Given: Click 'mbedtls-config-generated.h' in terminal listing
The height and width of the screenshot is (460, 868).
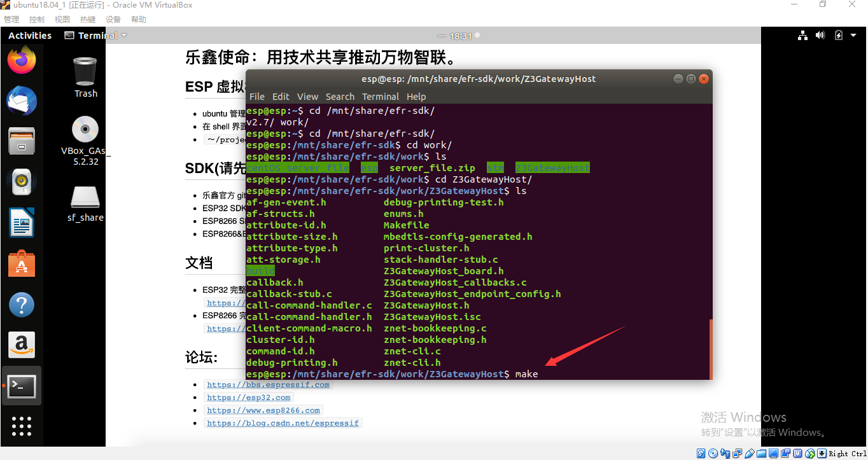Looking at the screenshot, I should click(458, 237).
